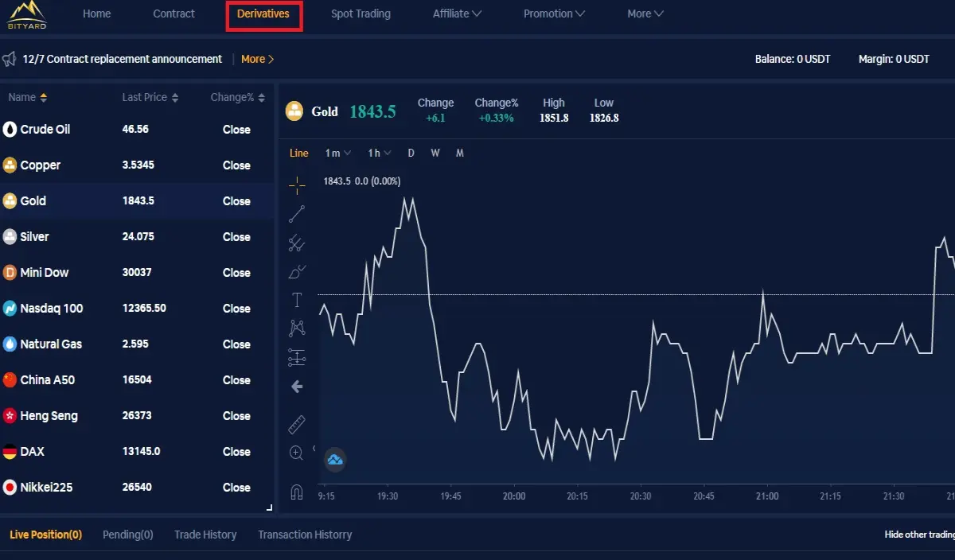Screen dimensions: 955x560
Task: Click the 20:00 time axis label
Action: pyautogui.click(x=514, y=496)
